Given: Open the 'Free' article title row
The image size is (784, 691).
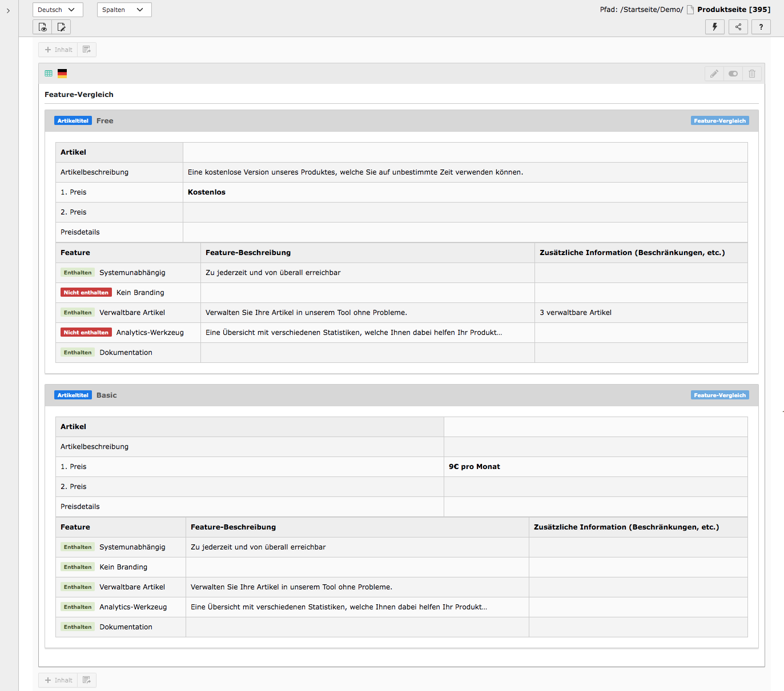Looking at the screenshot, I should click(x=104, y=121).
